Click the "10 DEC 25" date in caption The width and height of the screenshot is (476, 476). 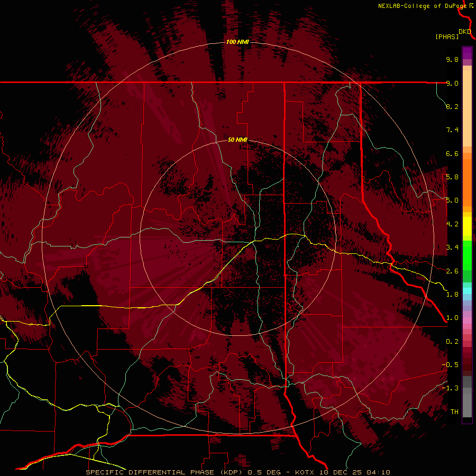(x=341, y=472)
